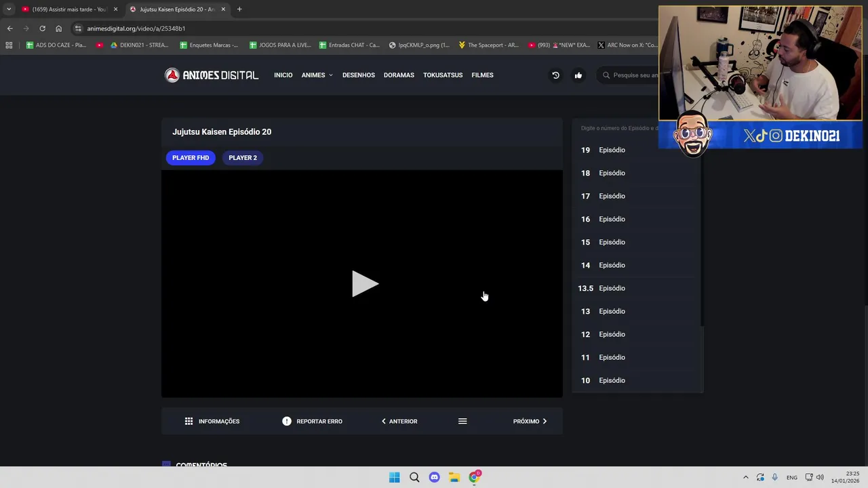Open the bookmarks apps grid icon
Screen dimensions: 868x488
9,45
